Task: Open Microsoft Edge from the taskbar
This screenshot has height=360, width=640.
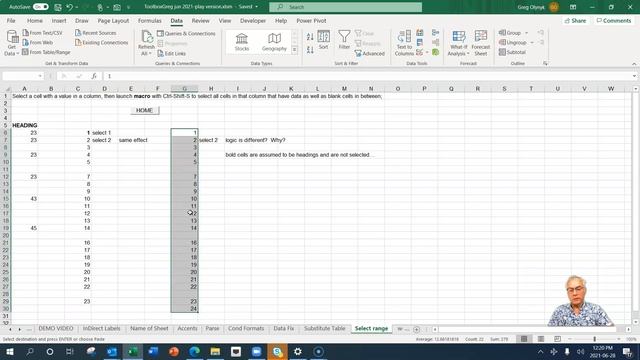Action: coord(194,351)
